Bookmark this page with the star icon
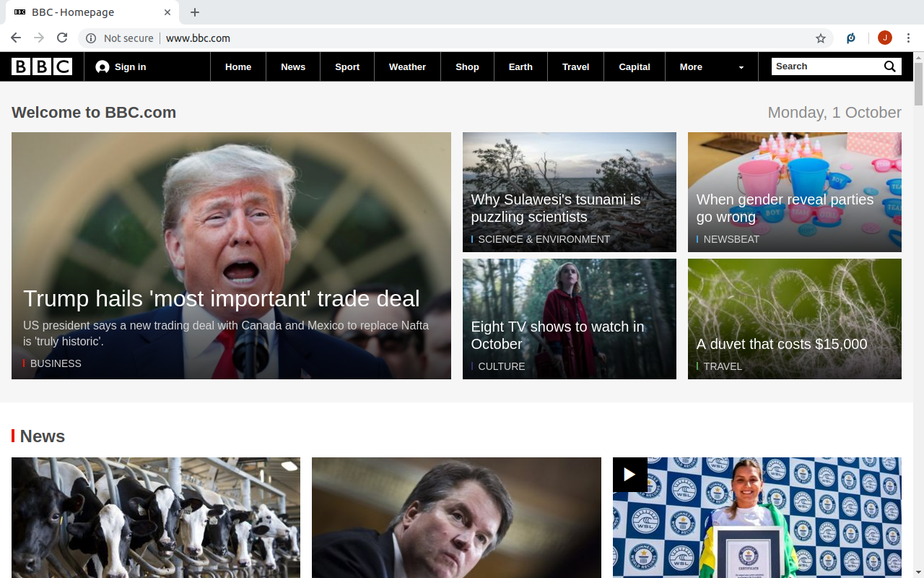Image resolution: width=924 pixels, height=578 pixels. pyautogui.click(x=821, y=38)
